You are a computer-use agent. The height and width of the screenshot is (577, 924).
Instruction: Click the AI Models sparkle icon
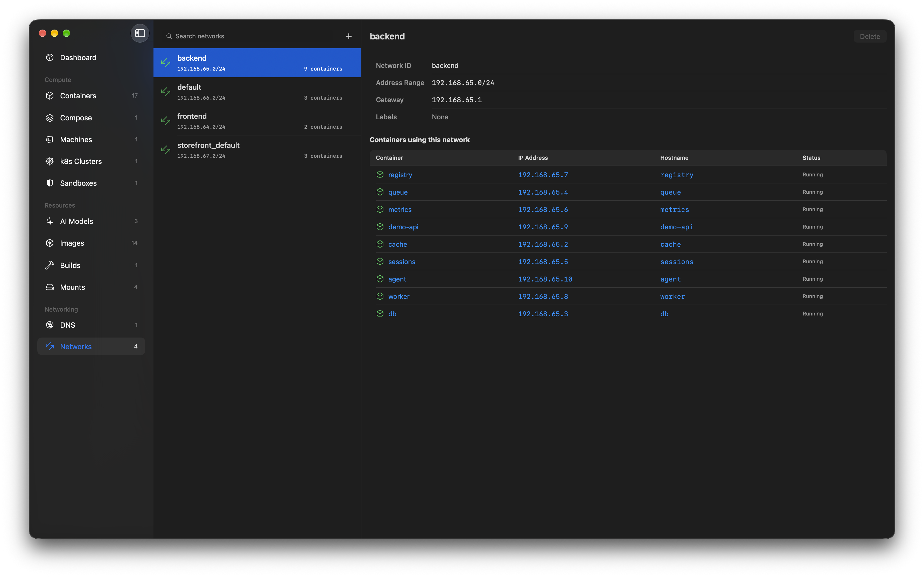tap(50, 221)
